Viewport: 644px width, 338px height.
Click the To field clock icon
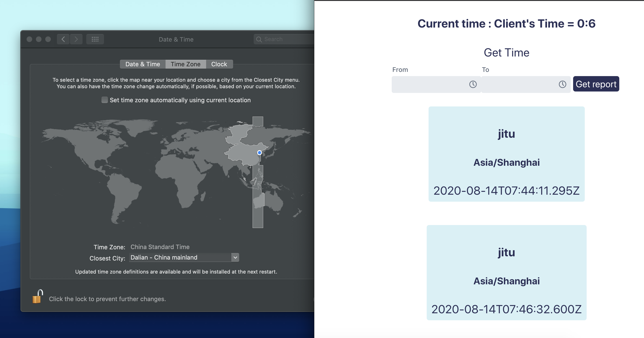562,84
